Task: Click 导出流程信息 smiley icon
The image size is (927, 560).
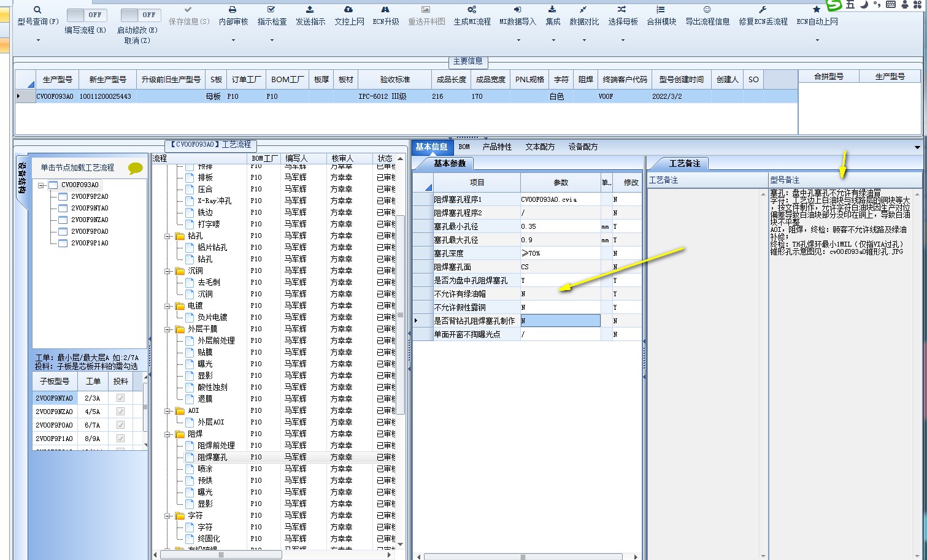Action: coord(707,10)
